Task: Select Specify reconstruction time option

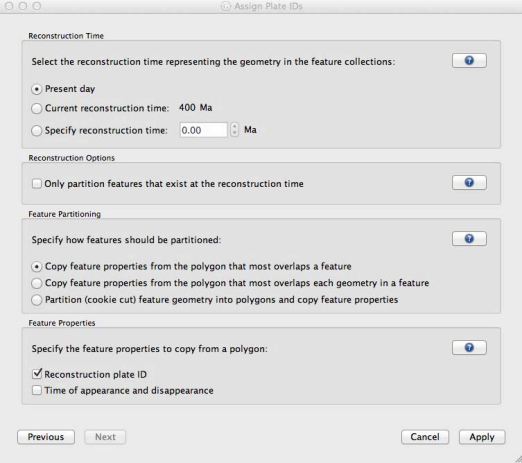Action: (36, 130)
